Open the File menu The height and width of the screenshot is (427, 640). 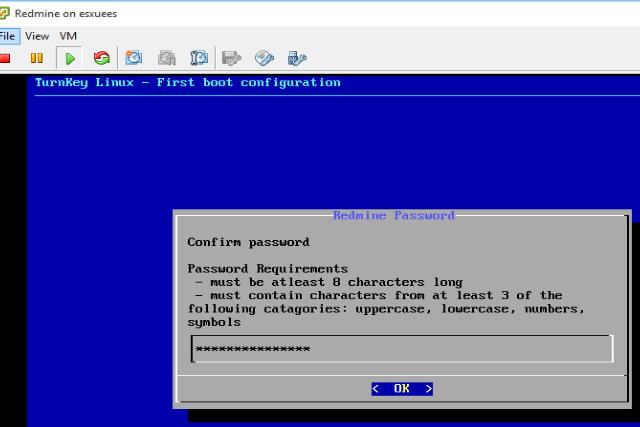[7, 36]
